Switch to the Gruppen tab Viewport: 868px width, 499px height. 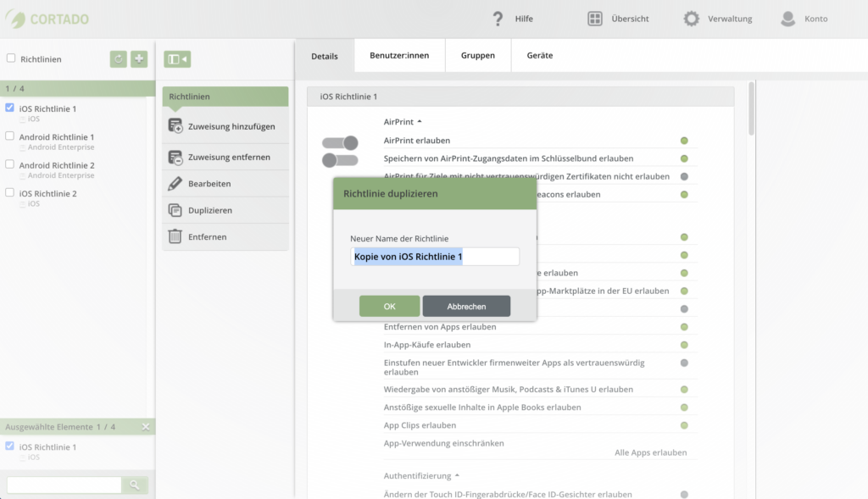(x=478, y=55)
